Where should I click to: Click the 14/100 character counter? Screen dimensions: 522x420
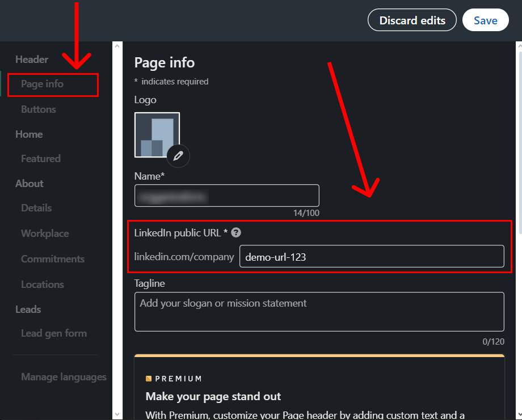tap(306, 213)
